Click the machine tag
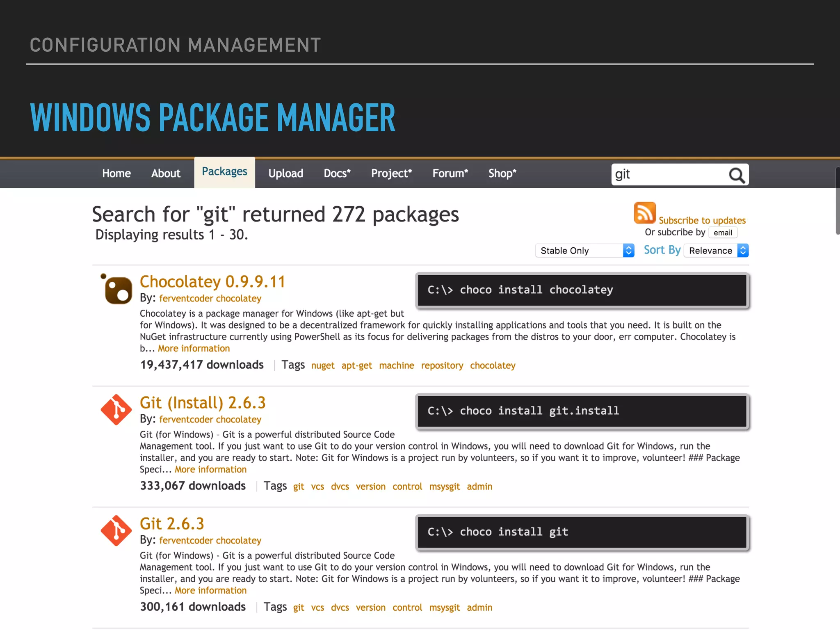This screenshot has height=630, width=840. pyautogui.click(x=397, y=365)
